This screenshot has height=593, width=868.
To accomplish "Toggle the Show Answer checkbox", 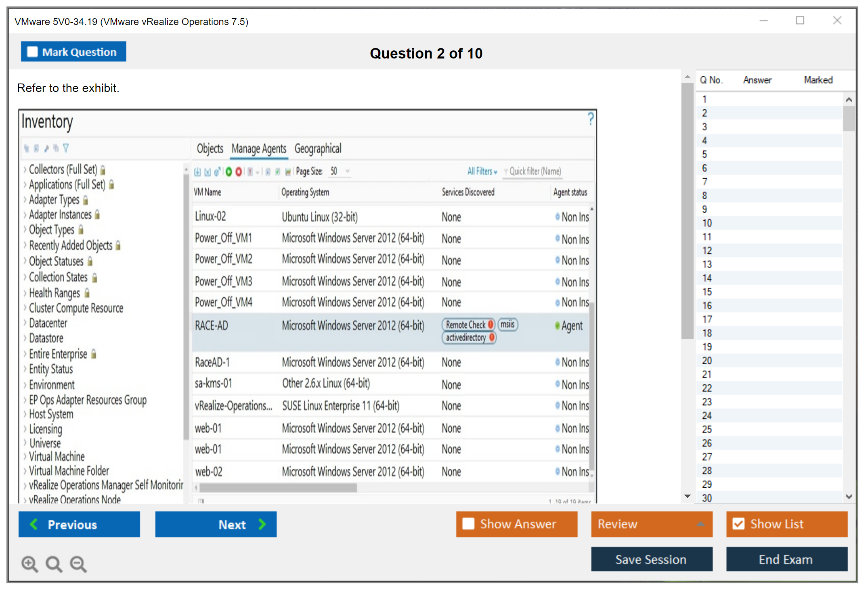I will [x=468, y=524].
